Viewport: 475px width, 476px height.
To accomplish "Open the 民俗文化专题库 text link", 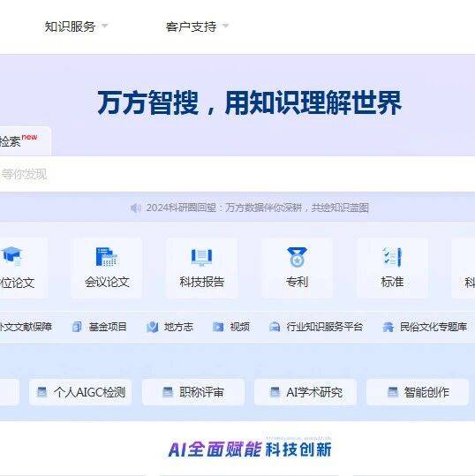I will coord(434,327).
